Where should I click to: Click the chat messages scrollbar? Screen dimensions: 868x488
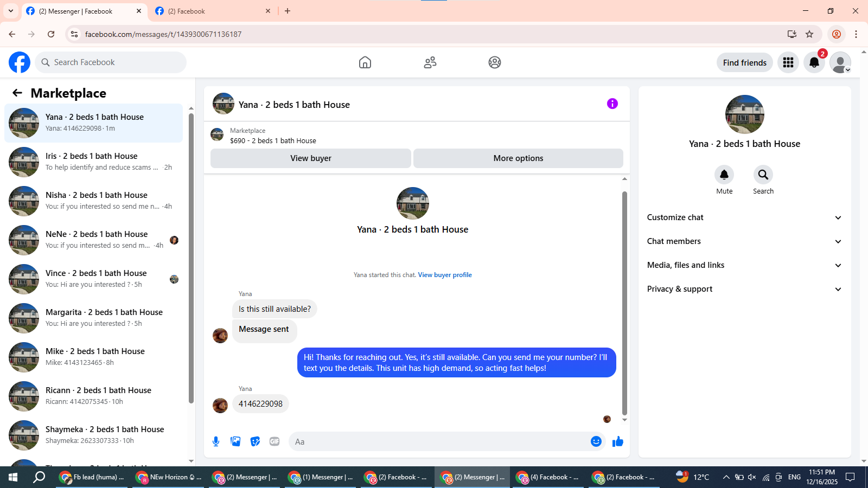coord(624,303)
